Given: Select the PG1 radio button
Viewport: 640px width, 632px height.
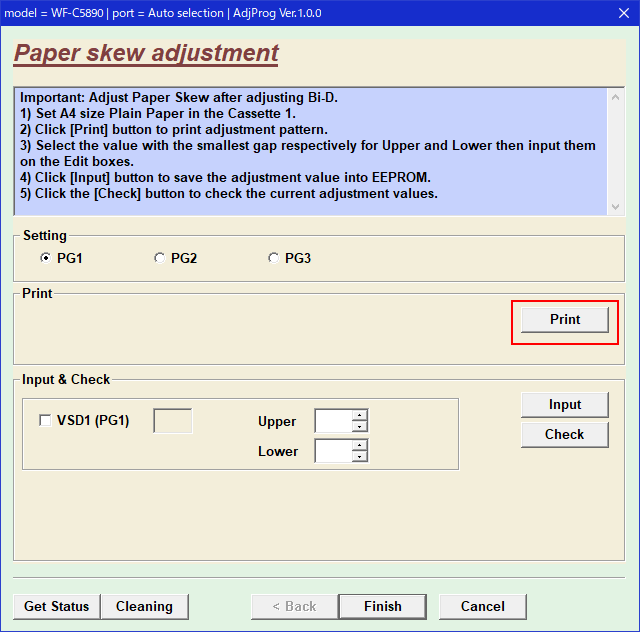Looking at the screenshot, I should click(x=46, y=258).
